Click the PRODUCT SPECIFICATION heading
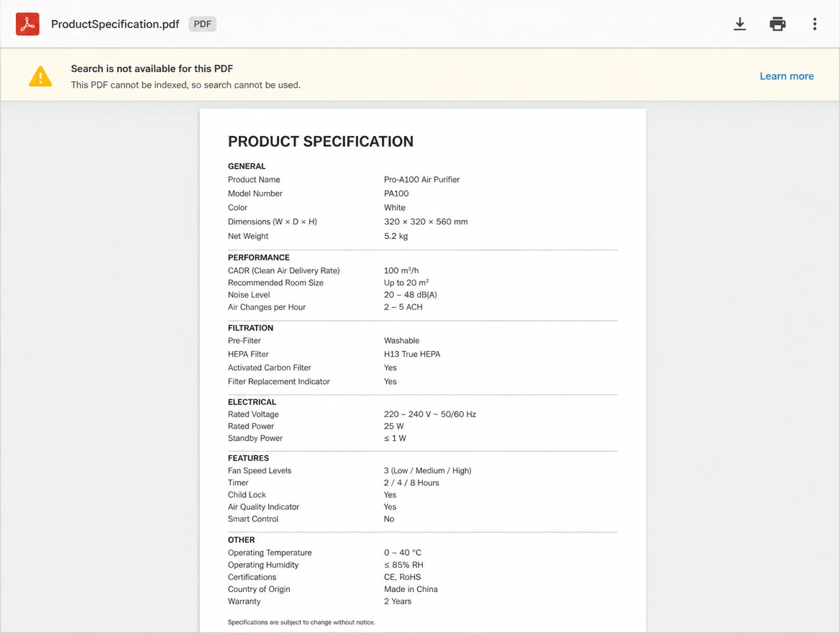Screen dimensions: 840x633 click(x=320, y=142)
